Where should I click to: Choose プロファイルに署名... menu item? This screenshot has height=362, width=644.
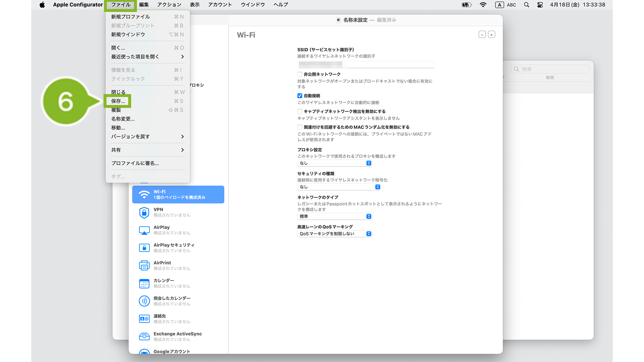tap(147, 163)
